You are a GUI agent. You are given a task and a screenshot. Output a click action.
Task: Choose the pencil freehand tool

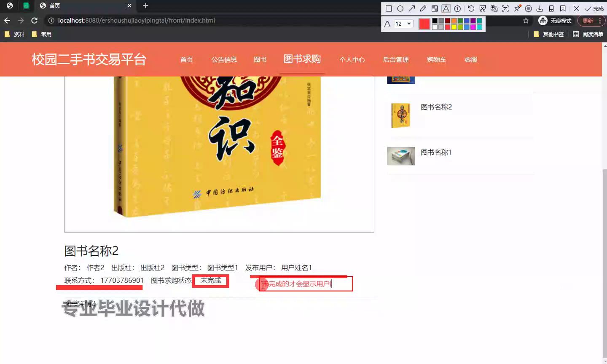tap(423, 8)
